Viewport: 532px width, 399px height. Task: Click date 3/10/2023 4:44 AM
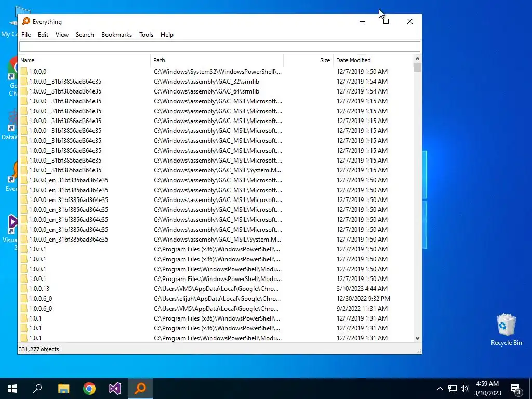362,289
